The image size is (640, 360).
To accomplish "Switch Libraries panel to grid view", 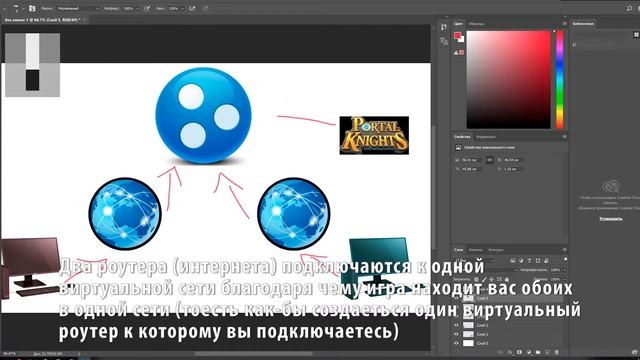I will tap(636, 35).
